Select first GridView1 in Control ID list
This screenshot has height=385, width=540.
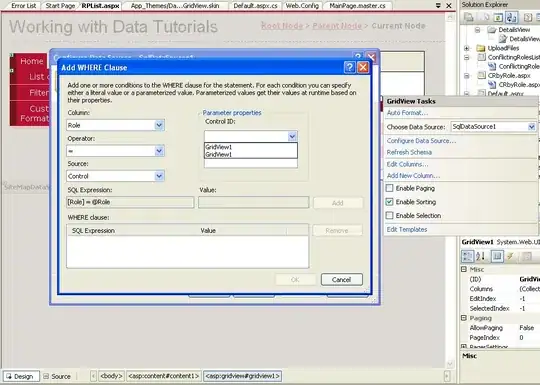coord(251,147)
